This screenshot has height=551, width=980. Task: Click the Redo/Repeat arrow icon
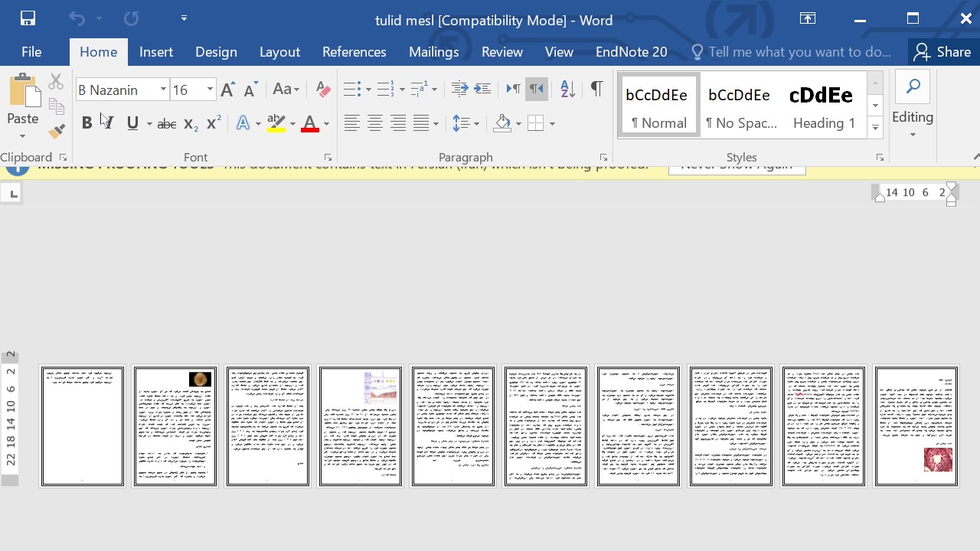coord(132,18)
